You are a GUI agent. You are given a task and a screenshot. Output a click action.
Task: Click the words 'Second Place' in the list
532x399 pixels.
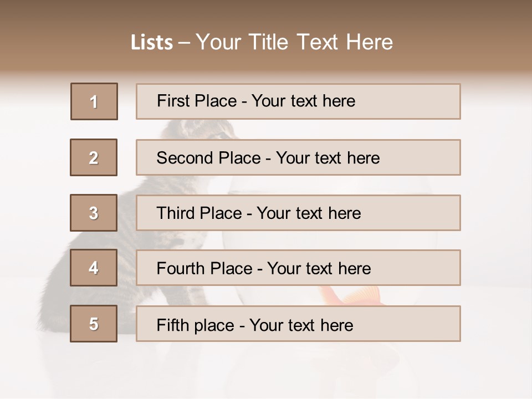click(x=209, y=158)
